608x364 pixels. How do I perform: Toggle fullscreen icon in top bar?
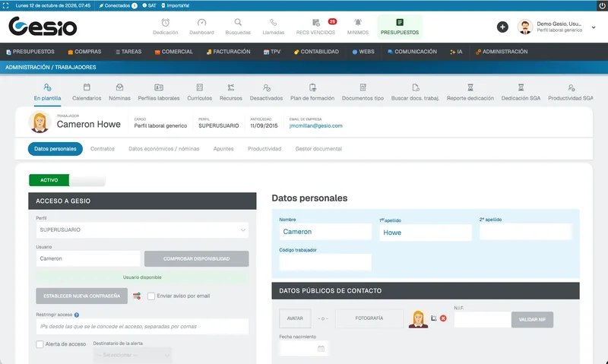[5, 5]
